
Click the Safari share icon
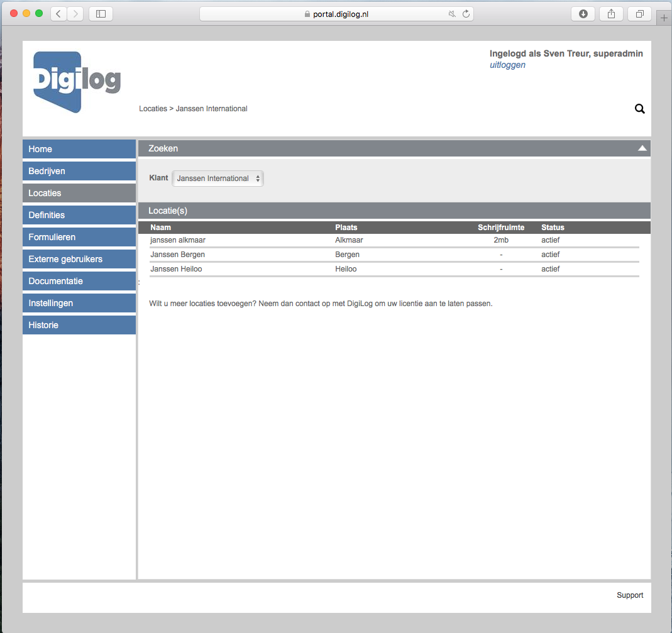pos(611,14)
